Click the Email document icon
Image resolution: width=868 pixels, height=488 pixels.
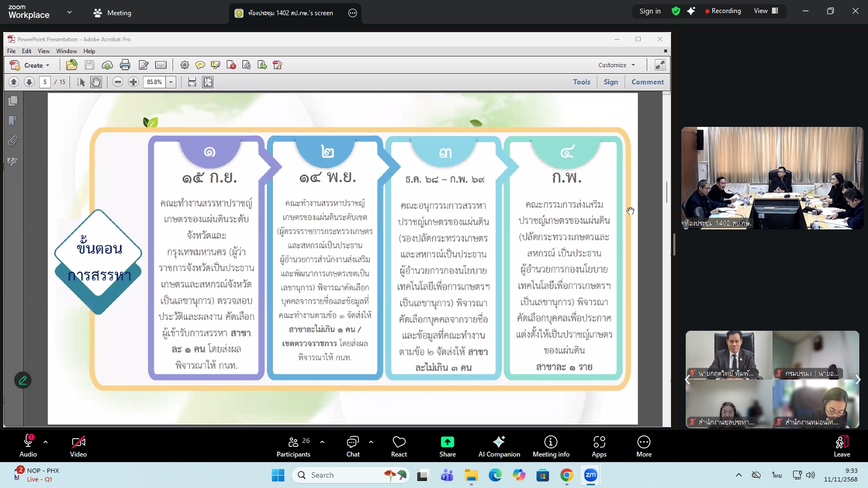(161, 65)
